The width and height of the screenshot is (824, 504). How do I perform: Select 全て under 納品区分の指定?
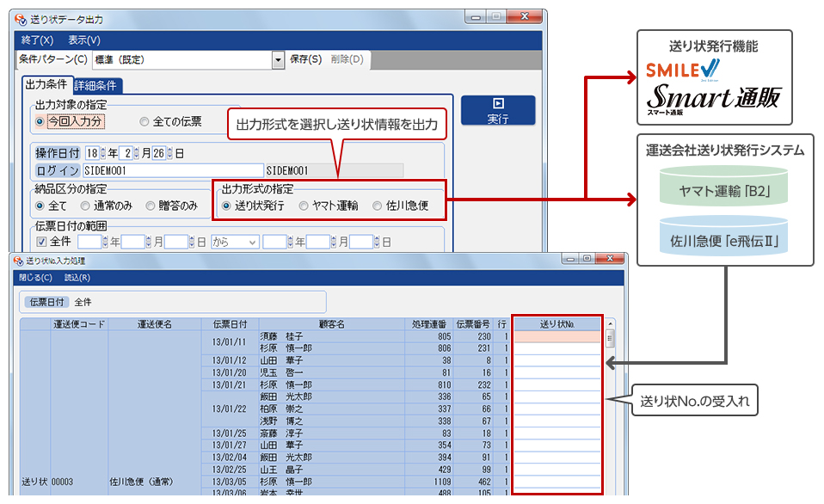[40, 206]
